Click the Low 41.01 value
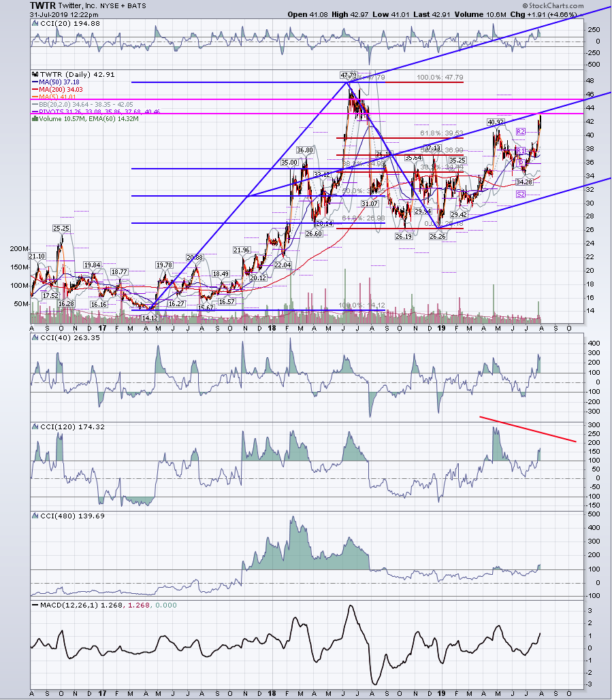 (x=391, y=14)
